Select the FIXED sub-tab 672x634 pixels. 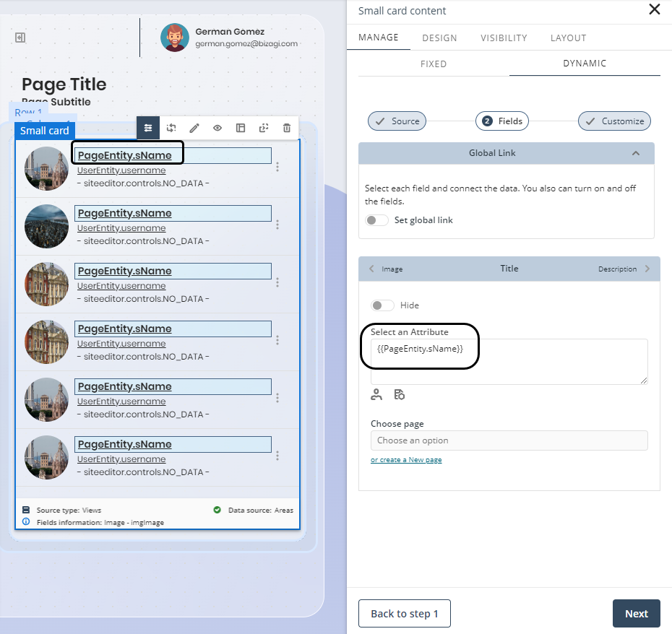[434, 64]
